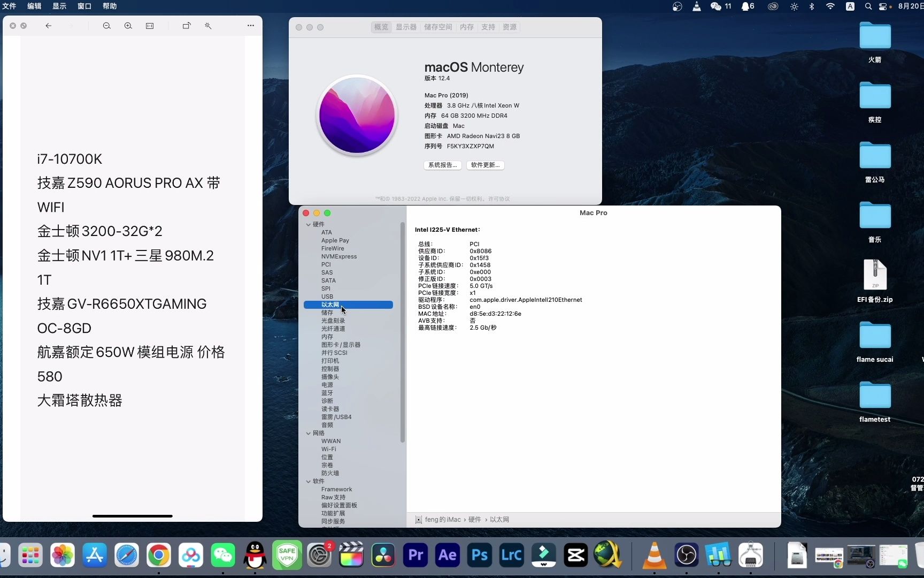The width and height of the screenshot is (924, 578).
Task: Launch Premiere Pro from the Dock
Action: 415,556
